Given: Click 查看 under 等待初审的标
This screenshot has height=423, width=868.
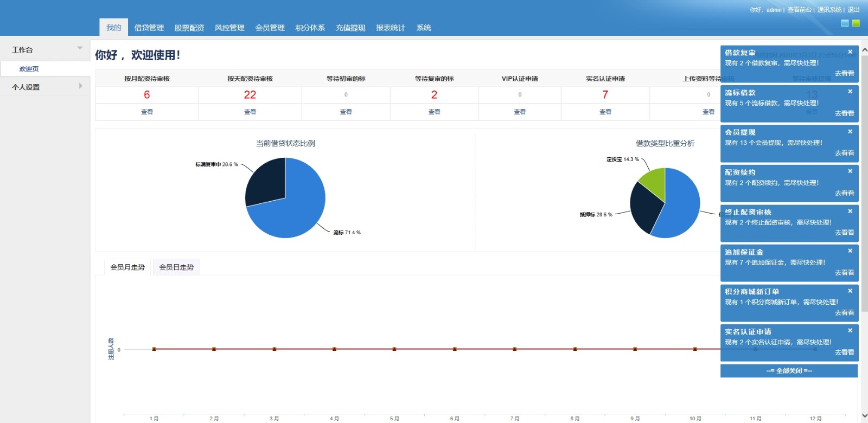Looking at the screenshot, I should coord(346,112).
